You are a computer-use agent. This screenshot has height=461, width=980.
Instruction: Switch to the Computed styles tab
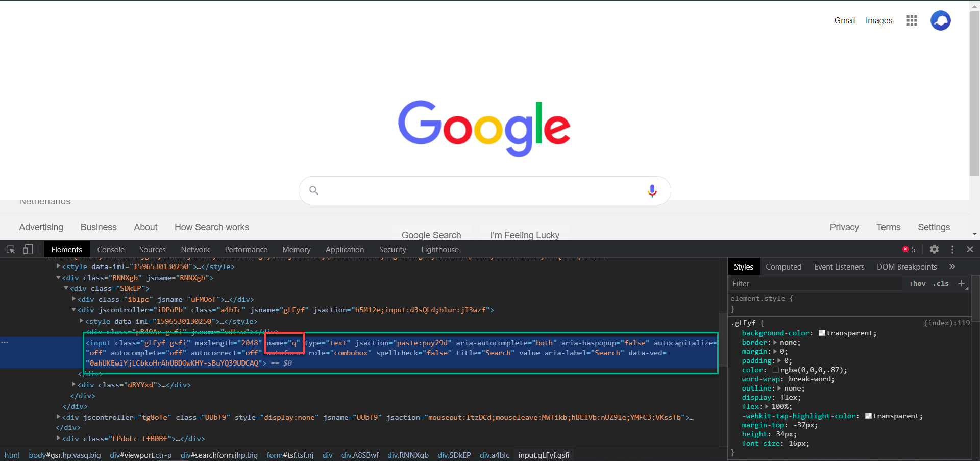pos(783,266)
